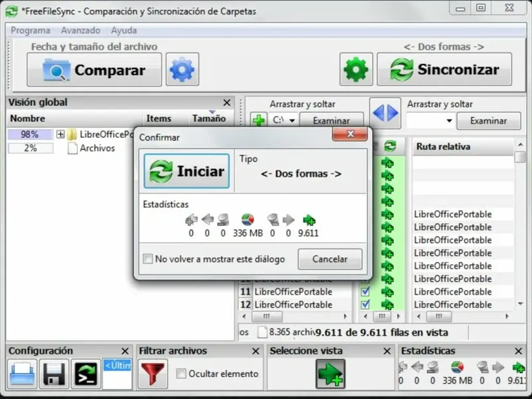Select row 12 LibreOfficePortable in left grid

coord(293,305)
